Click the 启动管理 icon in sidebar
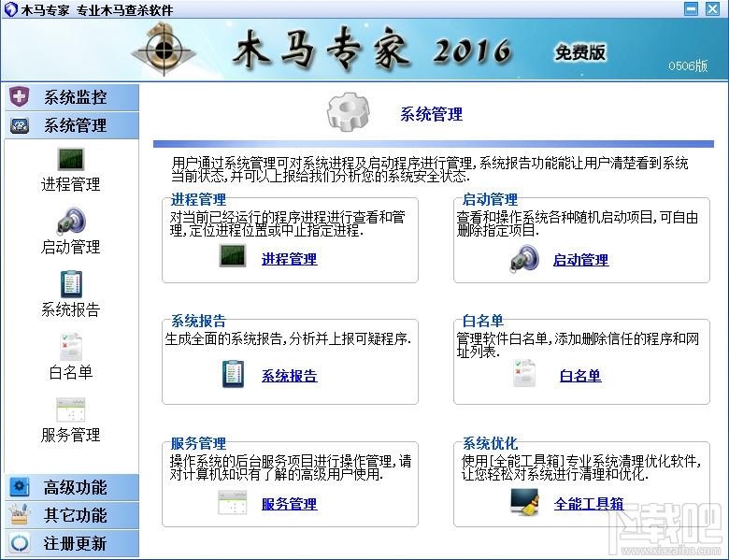 [71, 221]
